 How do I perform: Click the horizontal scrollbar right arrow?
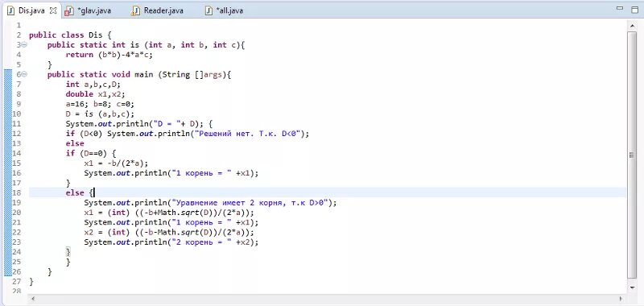(621, 299)
